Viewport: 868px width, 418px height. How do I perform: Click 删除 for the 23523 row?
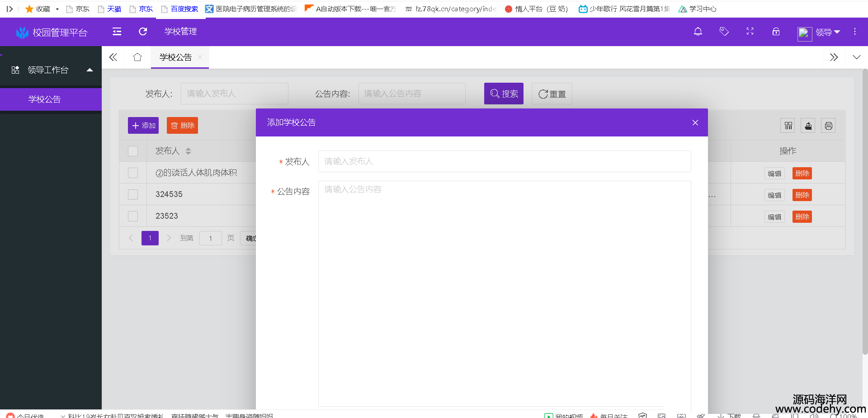pos(802,217)
